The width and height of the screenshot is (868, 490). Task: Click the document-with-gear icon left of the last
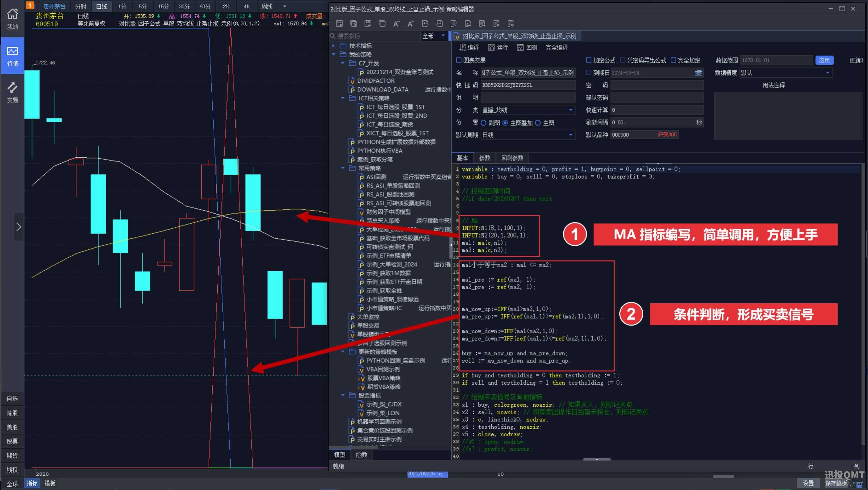(x=496, y=23)
